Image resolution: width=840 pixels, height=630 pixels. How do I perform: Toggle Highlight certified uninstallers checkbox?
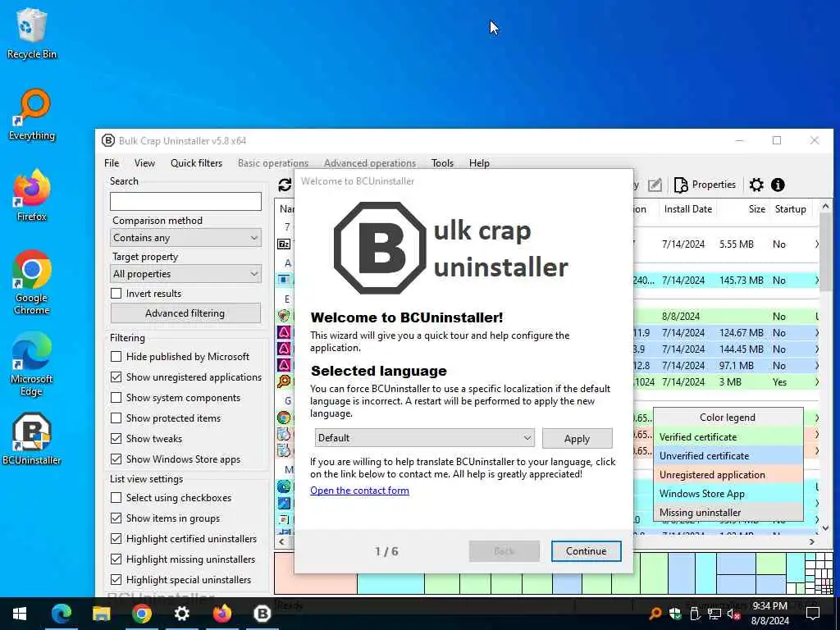coord(116,538)
